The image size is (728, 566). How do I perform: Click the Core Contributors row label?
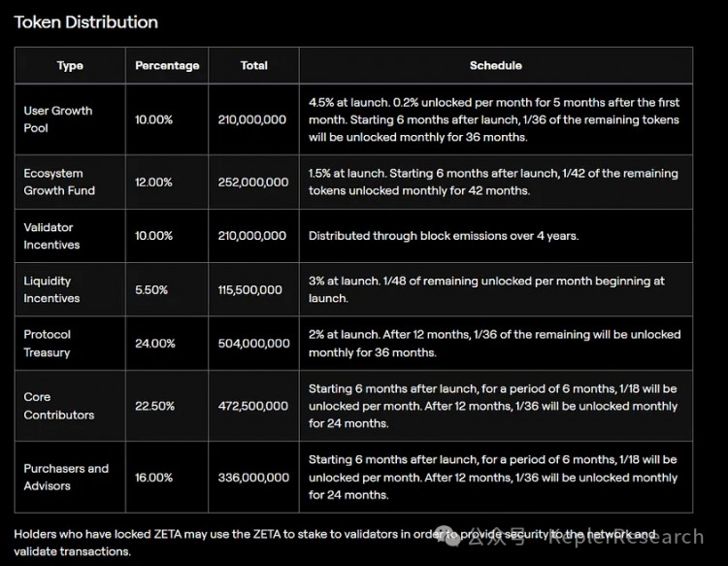tap(59, 406)
